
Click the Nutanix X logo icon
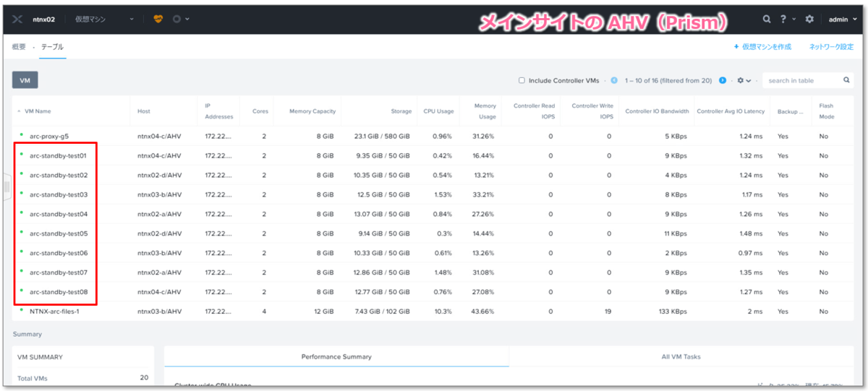tap(17, 20)
